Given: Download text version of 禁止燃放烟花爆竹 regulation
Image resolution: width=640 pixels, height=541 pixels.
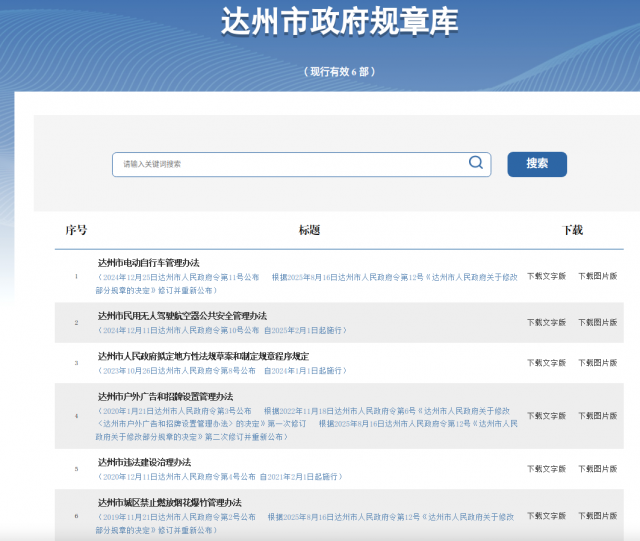Looking at the screenshot, I should (x=546, y=516).
